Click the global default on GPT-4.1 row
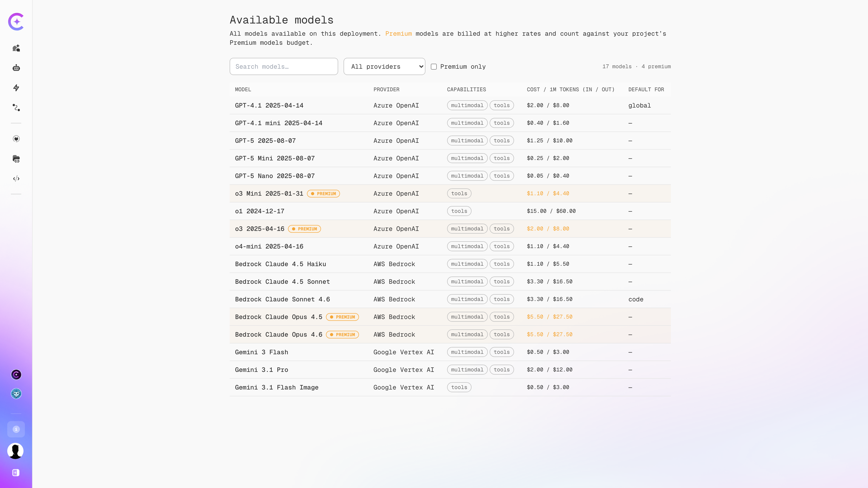 pos(639,106)
